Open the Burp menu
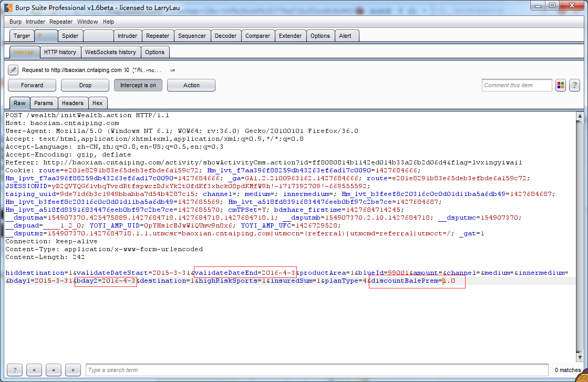588x382 pixels. click(15, 22)
